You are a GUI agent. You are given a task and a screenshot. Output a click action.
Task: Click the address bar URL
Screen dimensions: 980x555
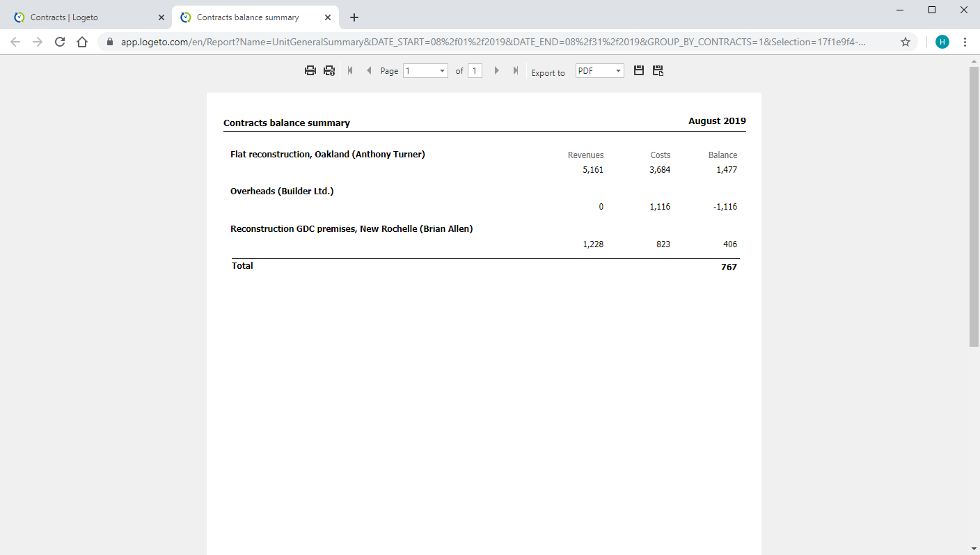coord(493,42)
